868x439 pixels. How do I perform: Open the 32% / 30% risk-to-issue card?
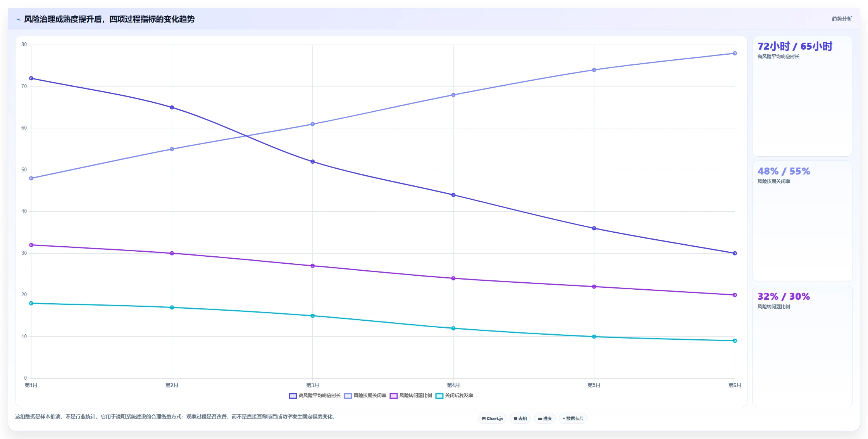(802, 346)
